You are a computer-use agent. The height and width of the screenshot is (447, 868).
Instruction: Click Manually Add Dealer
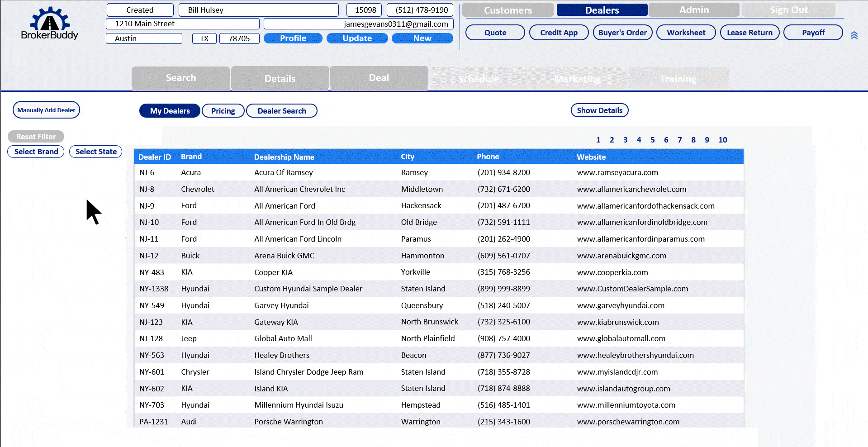(x=46, y=110)
